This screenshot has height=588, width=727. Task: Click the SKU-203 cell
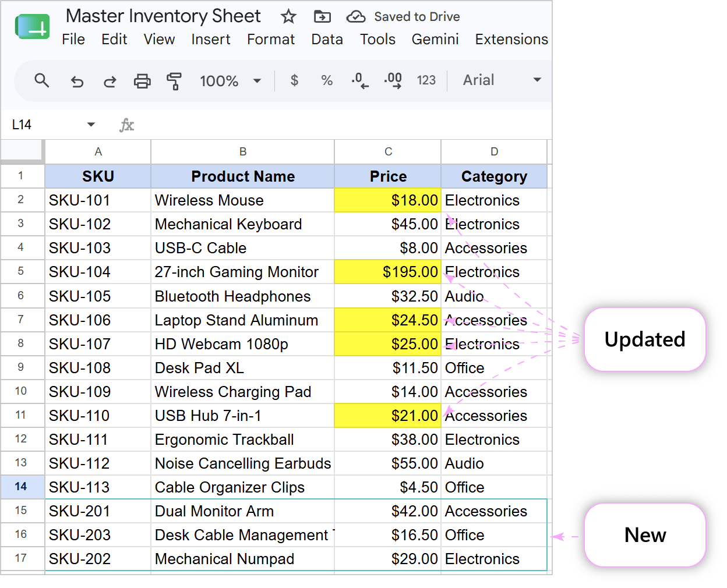(x=98, y=535)
